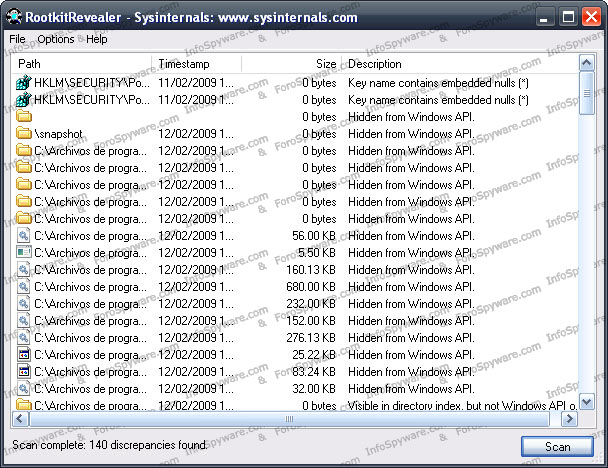
Task: Click folder icon of the 'Visible in directory index' row
Action: tap(24, 405)
